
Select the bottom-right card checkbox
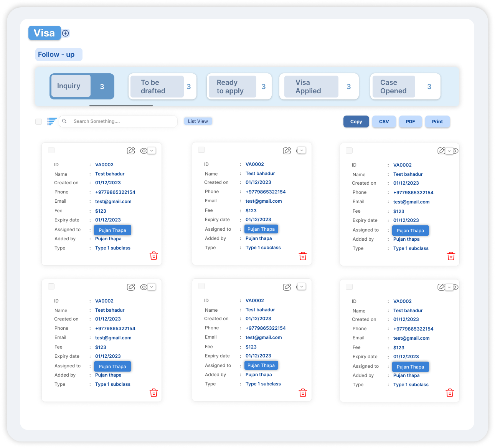(x=349, y=287)
